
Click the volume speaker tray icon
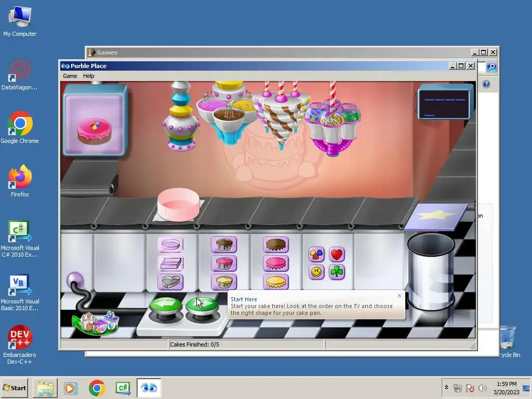pos(482,388)
